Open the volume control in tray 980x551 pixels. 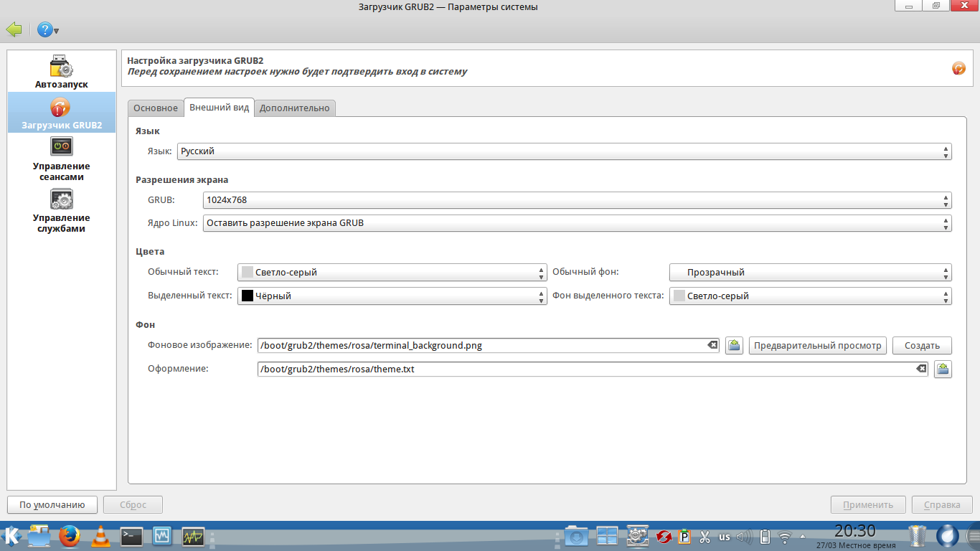744,537
